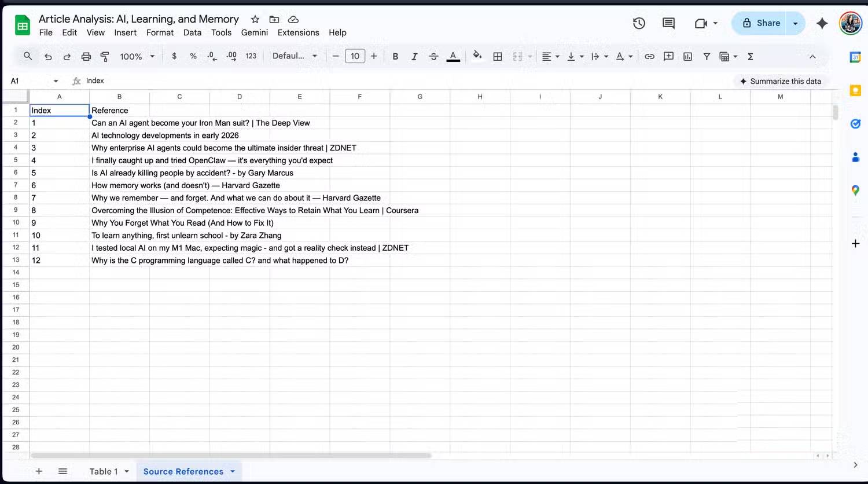Apply strikethrough to selected text

point(433,56)
